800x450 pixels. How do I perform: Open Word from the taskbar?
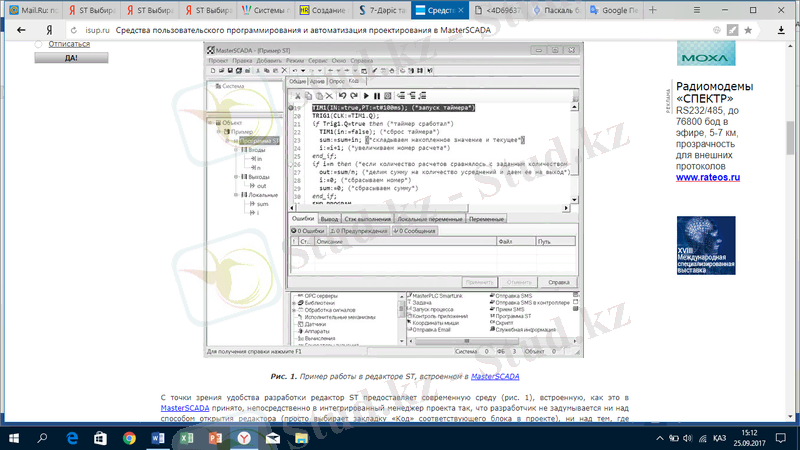pos(156,438)
